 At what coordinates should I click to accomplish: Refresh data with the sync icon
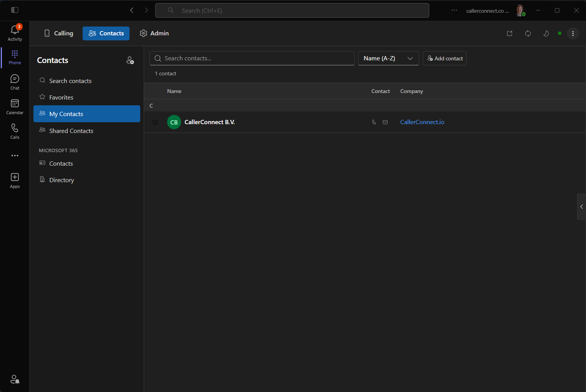[x=528, y=33]
